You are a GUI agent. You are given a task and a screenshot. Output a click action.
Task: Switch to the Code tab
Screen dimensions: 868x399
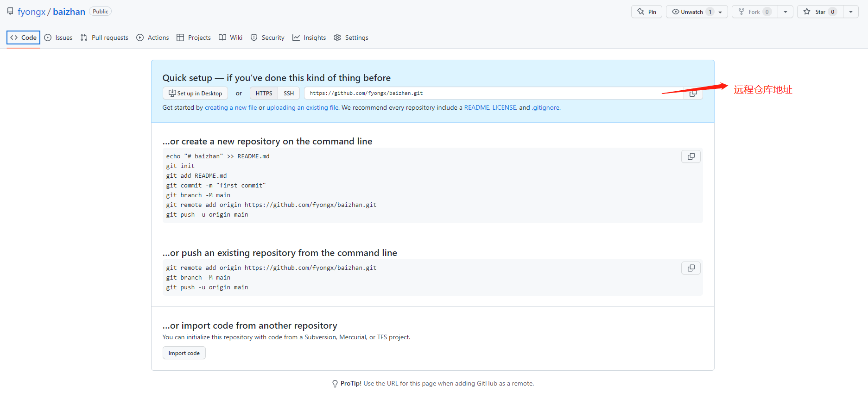tap(23, 37)
